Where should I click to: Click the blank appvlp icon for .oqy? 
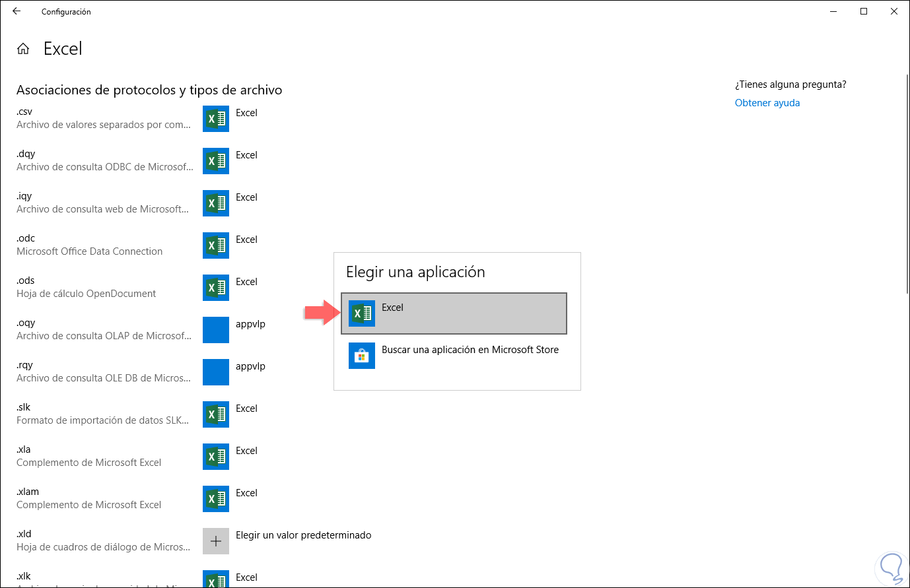216,330
